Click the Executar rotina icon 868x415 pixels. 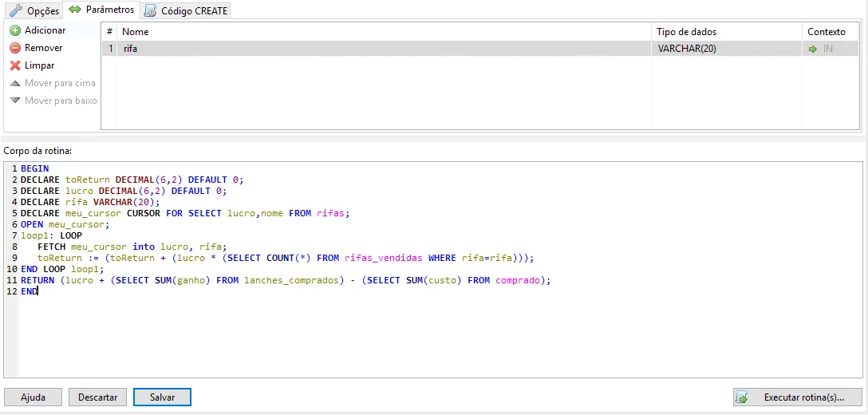pos(742,397)
